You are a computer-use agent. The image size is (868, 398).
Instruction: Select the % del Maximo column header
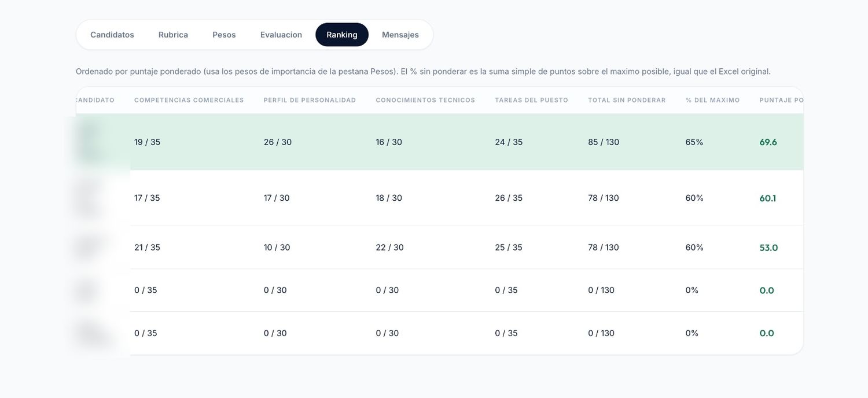point(713,100)
